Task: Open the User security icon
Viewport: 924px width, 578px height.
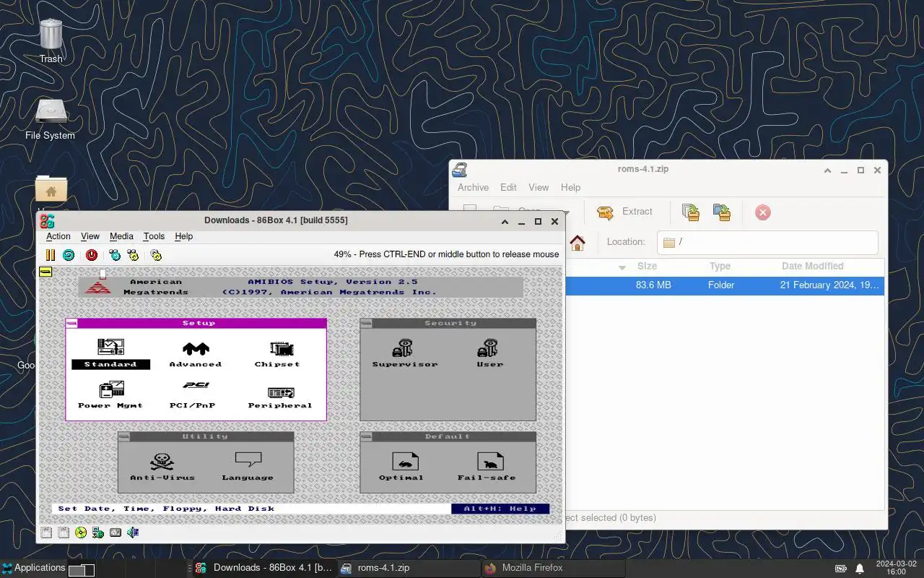Action: 489,353
